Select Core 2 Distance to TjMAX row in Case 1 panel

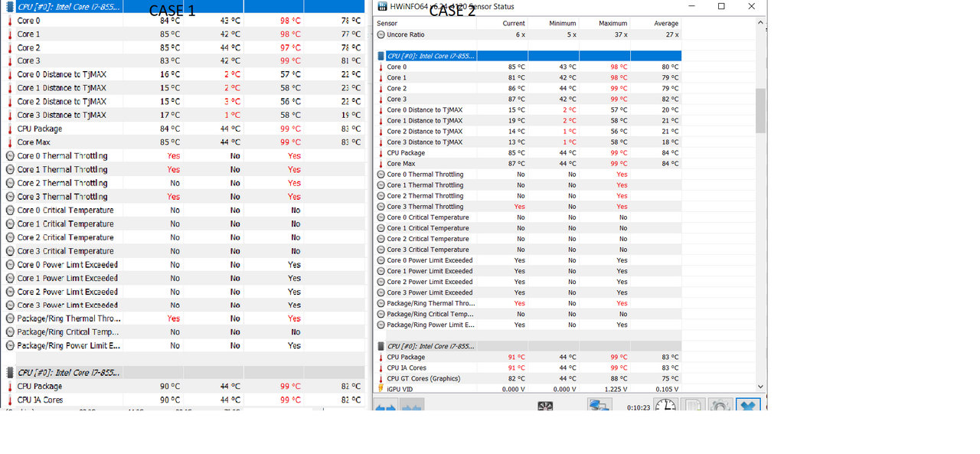pyautogui.click(x=182, y=102)
